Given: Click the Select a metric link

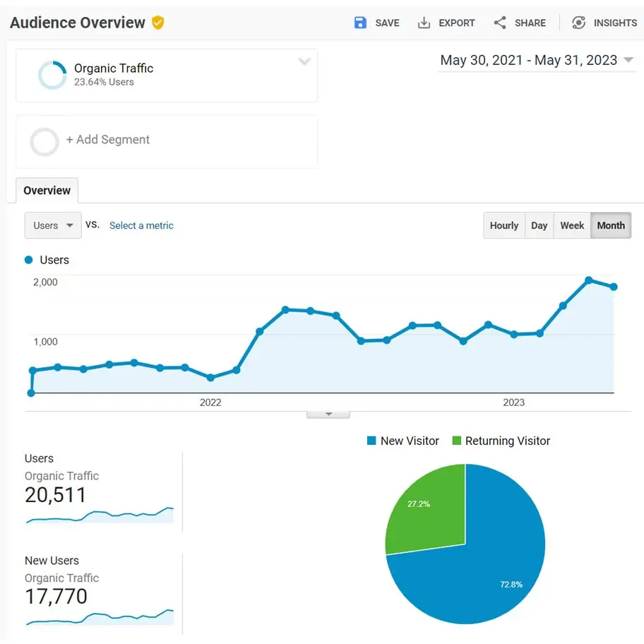Looking at the screenshot, I should click(141, 225).
